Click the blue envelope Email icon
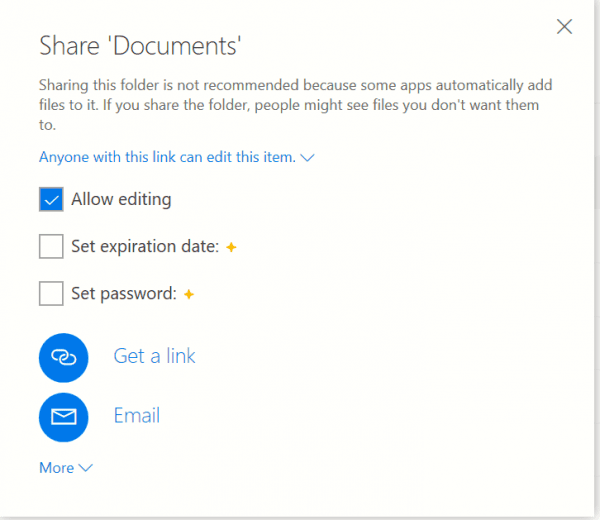Viewport: 600px width, 520px height. pyautogui.click(x=64, y=416)
